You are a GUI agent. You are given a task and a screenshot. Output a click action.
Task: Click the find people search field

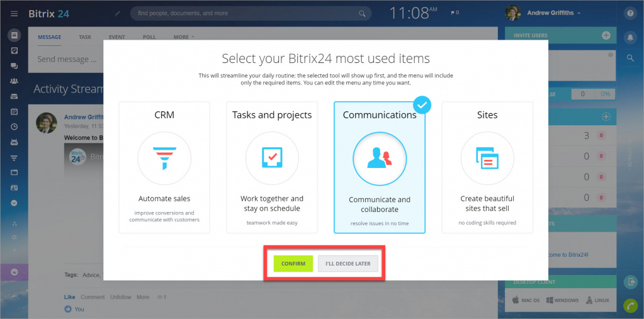(x=251, y=14)
